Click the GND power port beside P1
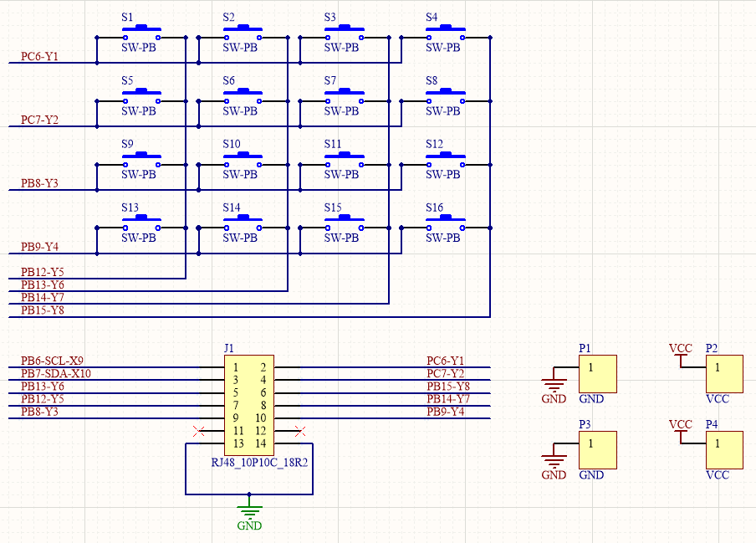 click(554, 385)
